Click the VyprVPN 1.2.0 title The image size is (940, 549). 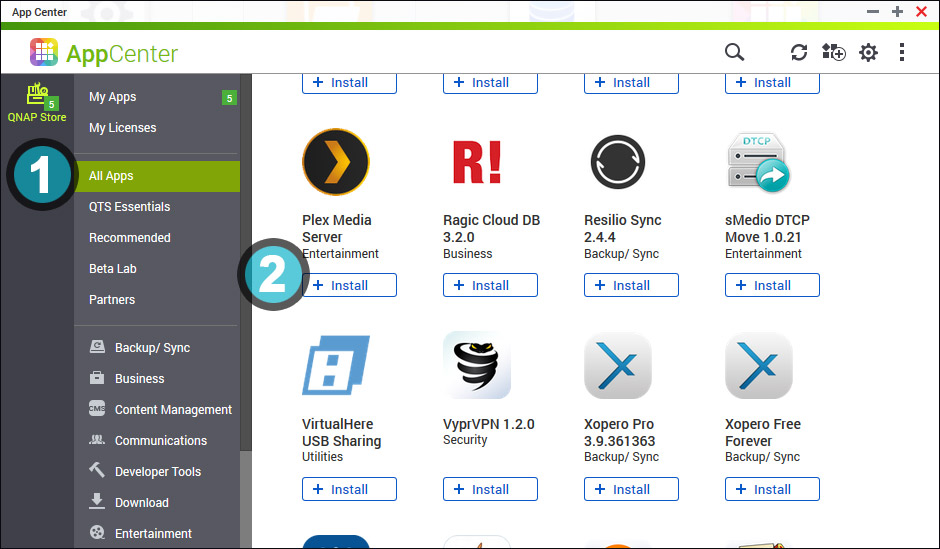[x=489, y=424]
